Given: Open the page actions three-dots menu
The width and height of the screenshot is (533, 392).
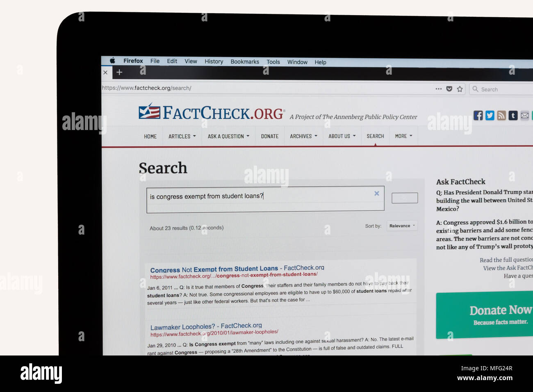Looking at the screenshot, I should (438, 89).
